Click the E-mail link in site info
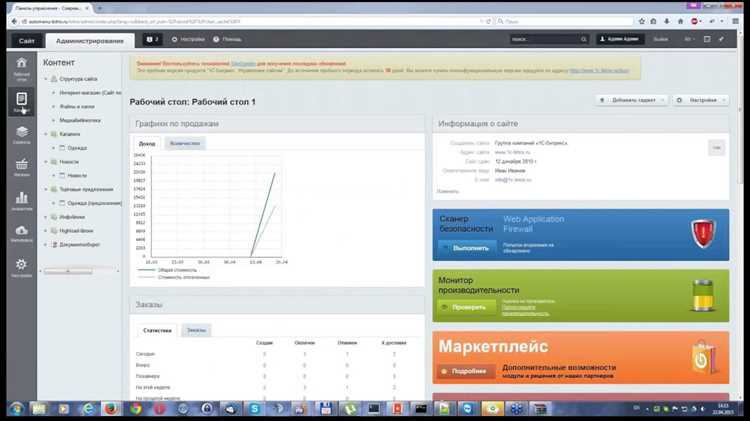750x421 pixels. point(513,180)
